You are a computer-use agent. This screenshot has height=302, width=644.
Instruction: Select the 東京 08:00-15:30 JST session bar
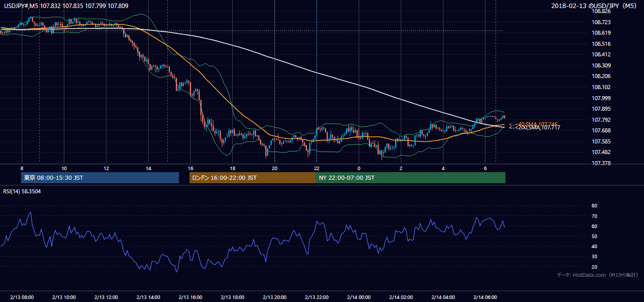tap(100, 178)
